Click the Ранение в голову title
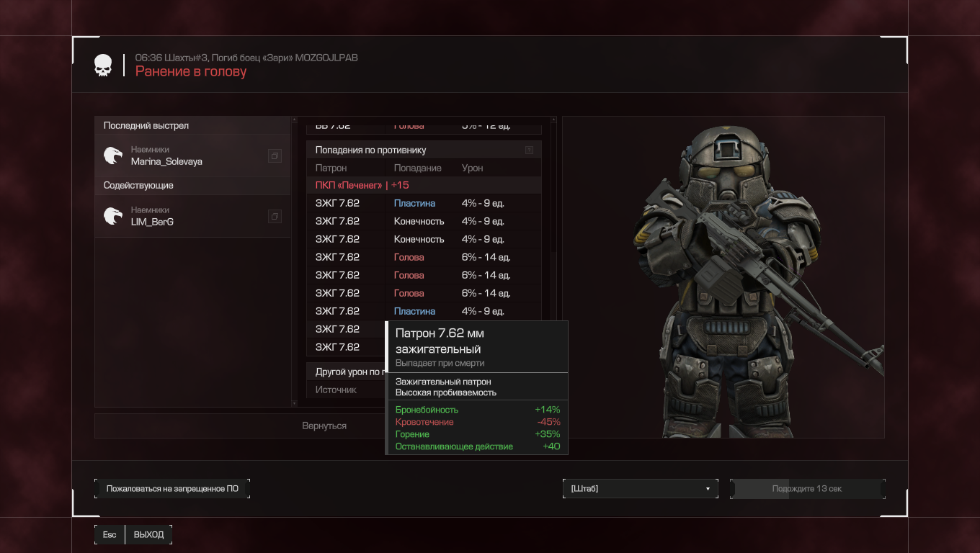980x553 pixels. click(x=191, y=71)
